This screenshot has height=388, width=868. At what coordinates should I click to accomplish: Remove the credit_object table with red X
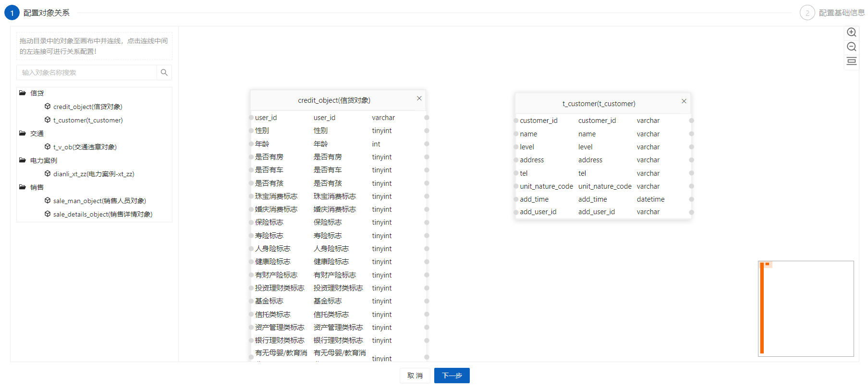point(419,98)
